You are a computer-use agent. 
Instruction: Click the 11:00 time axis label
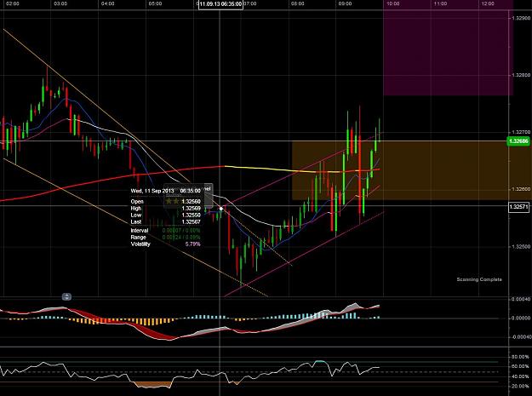point(440,3)
